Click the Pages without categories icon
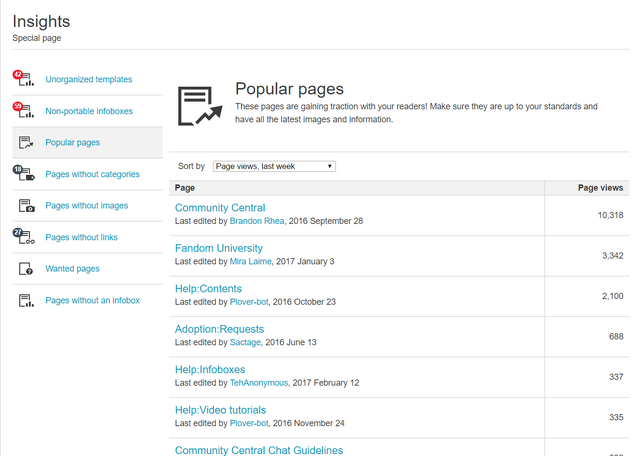The image size is (640, 456). click(x=24, y=173)
